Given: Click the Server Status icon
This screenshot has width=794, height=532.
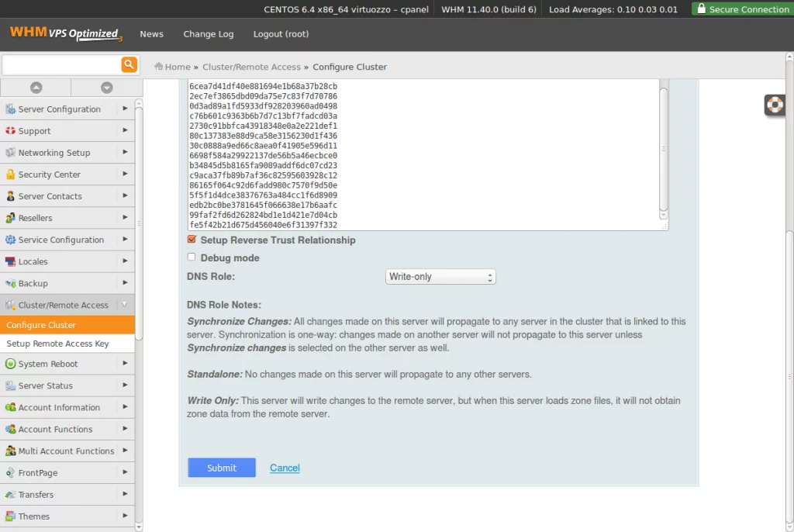Looking at the screenshot, I should coord(10,385).
